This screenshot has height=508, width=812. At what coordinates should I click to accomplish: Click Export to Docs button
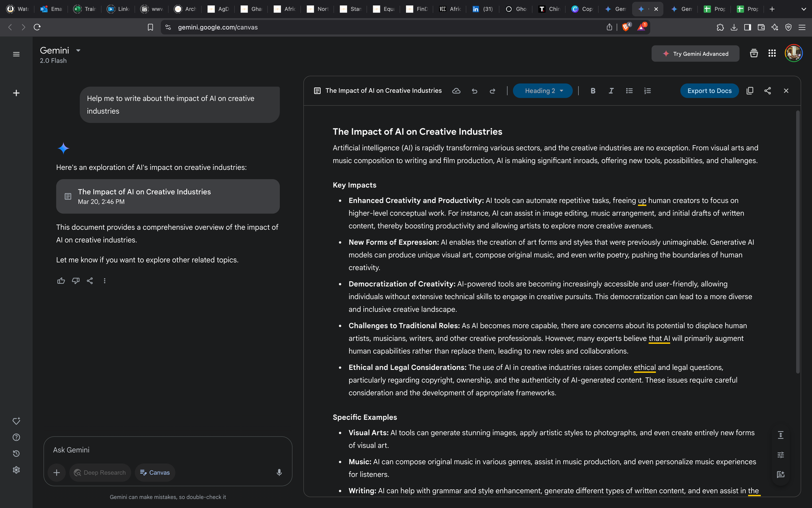[x=709, y=91]
